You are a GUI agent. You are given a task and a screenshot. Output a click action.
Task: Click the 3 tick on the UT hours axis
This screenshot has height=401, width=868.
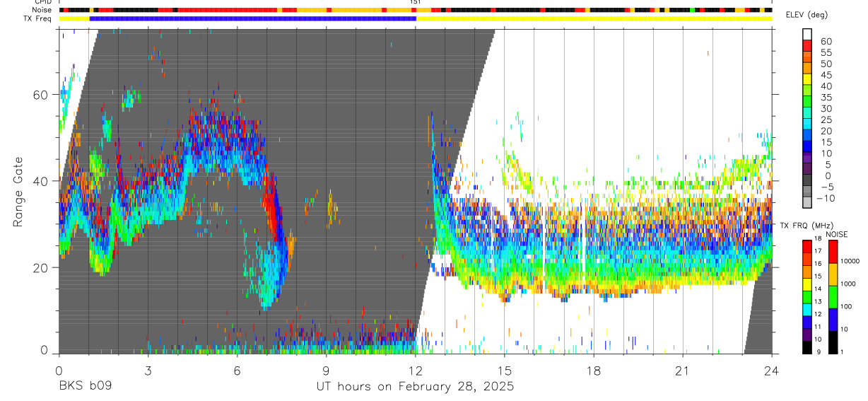(x=148, y=371)
